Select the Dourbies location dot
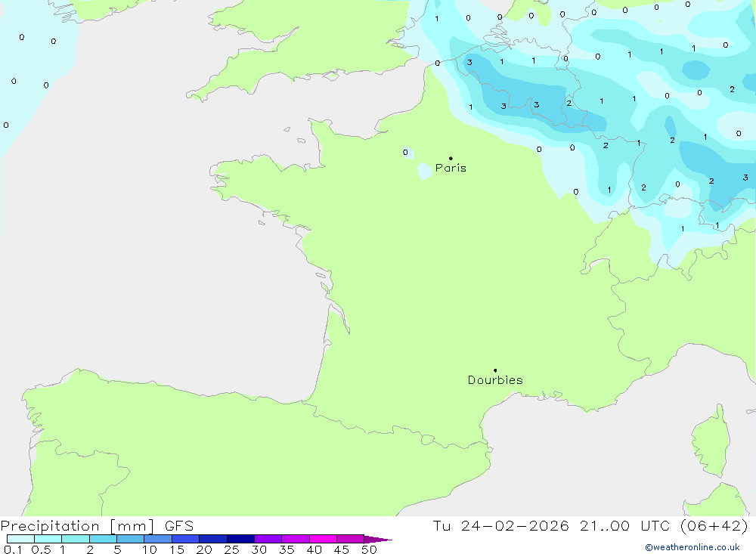 pos(495,370)
